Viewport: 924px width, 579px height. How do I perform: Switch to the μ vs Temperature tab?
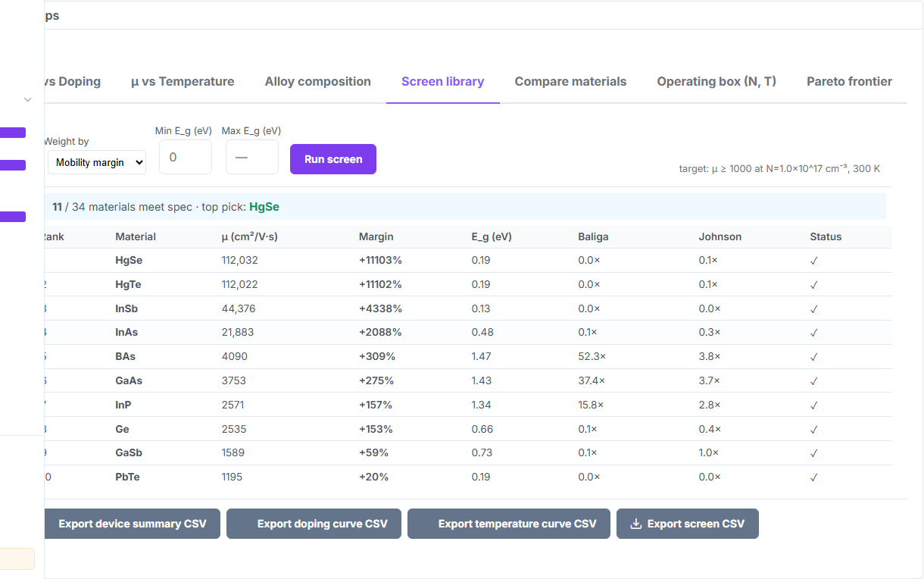click(183, 82)
